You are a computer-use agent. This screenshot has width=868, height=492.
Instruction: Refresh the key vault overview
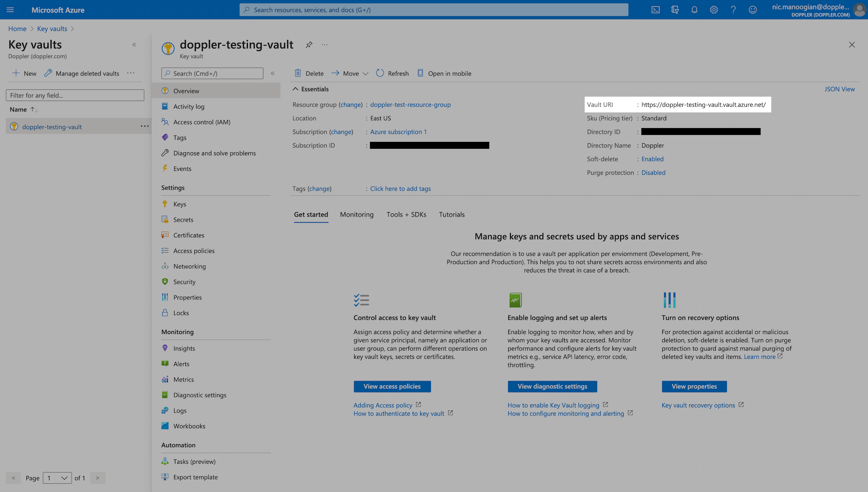[392, 73]
